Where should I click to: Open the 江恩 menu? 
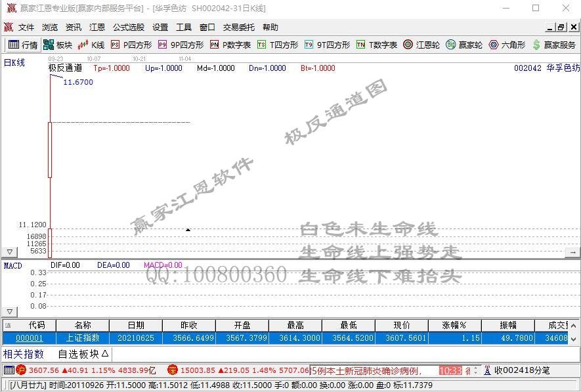pos(97,27)
